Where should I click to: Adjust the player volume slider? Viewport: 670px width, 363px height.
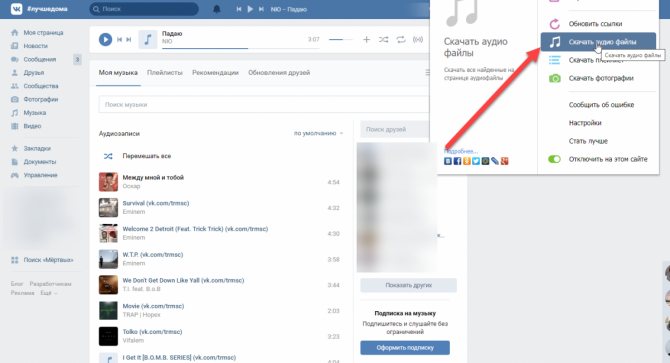click(341, 40)
